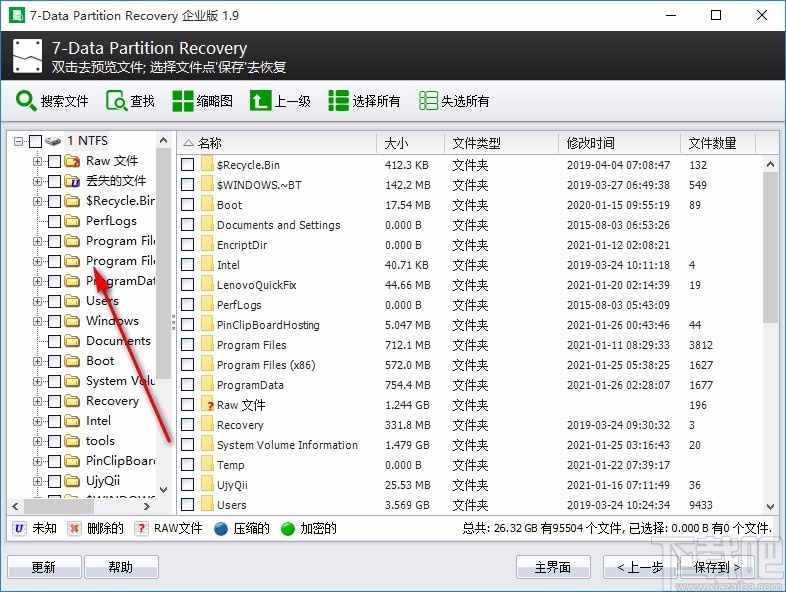Click the Raw 文件 question-mark folder icon in list

tap(207, 405)
